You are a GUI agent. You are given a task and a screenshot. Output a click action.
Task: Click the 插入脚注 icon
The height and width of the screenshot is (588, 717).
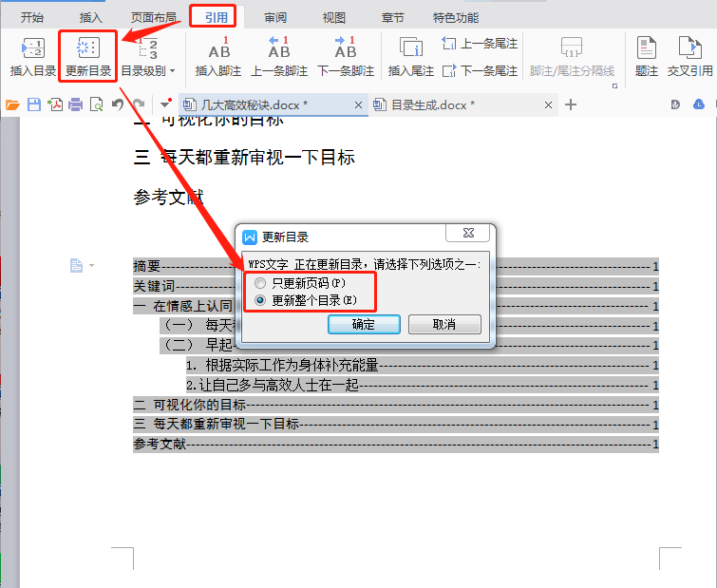pyautogui.click(x=218, y=57)
